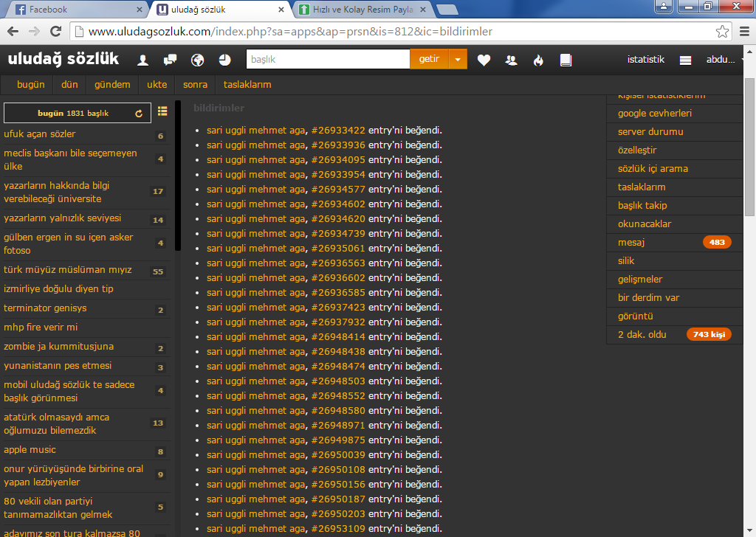Click the flame icon in header

[x=538, y=60]
